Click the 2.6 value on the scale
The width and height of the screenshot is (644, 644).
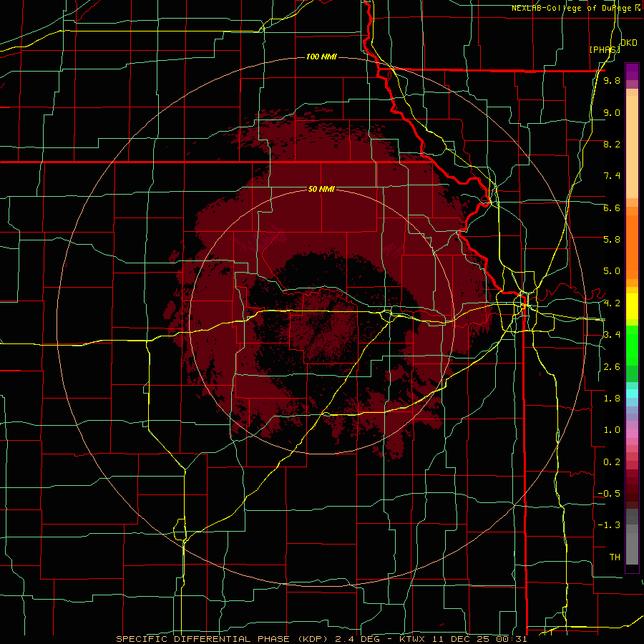click(x=612, y=367)
